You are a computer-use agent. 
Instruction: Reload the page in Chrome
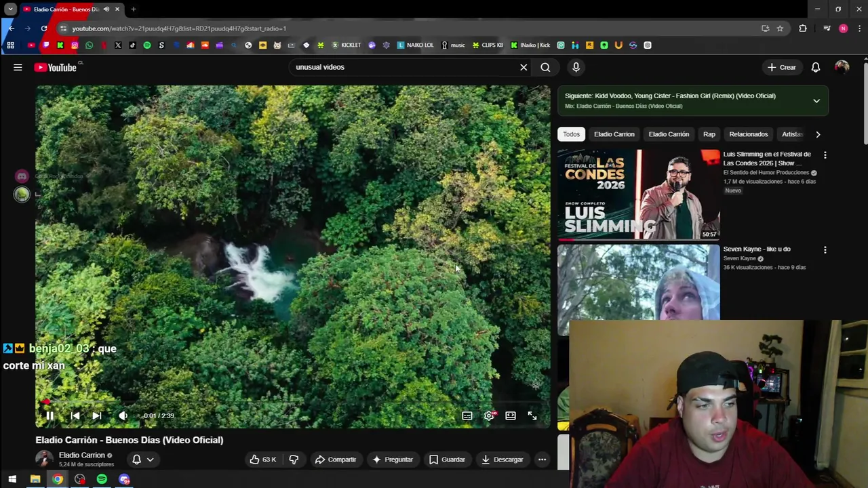pos(44,28)
